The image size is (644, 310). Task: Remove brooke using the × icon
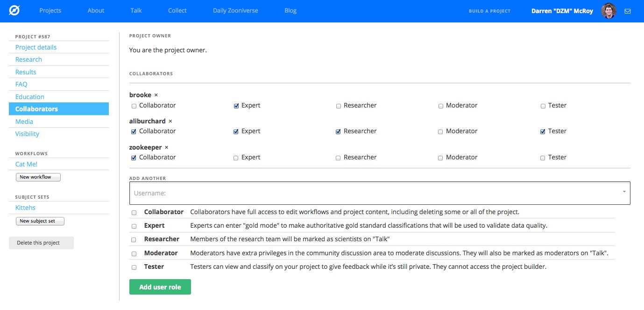[156, 95]
